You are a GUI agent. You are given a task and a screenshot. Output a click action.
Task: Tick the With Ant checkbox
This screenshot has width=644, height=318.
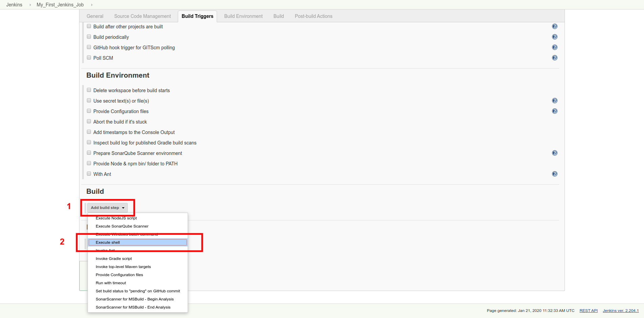(89, 174)
